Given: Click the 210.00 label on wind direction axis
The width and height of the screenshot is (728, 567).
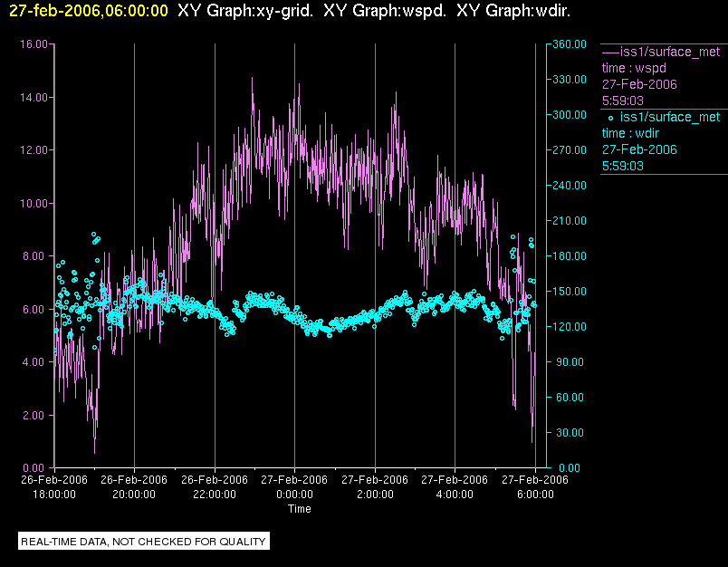Looking at the screenshot, I should point(570,221).
